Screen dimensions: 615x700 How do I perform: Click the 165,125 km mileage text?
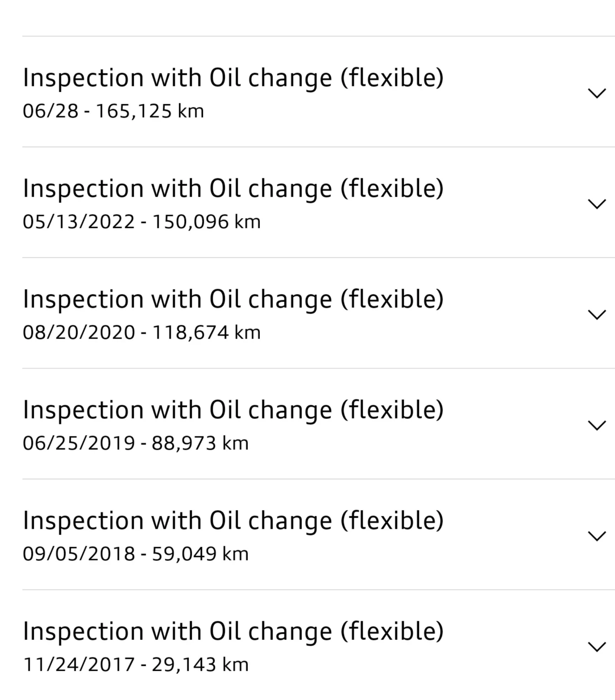150,111
